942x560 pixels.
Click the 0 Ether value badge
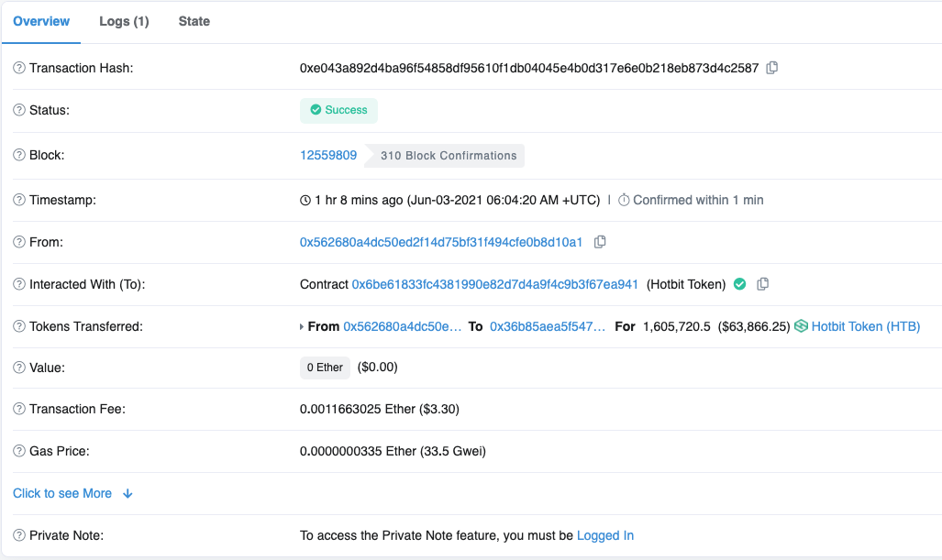(325, 368)
